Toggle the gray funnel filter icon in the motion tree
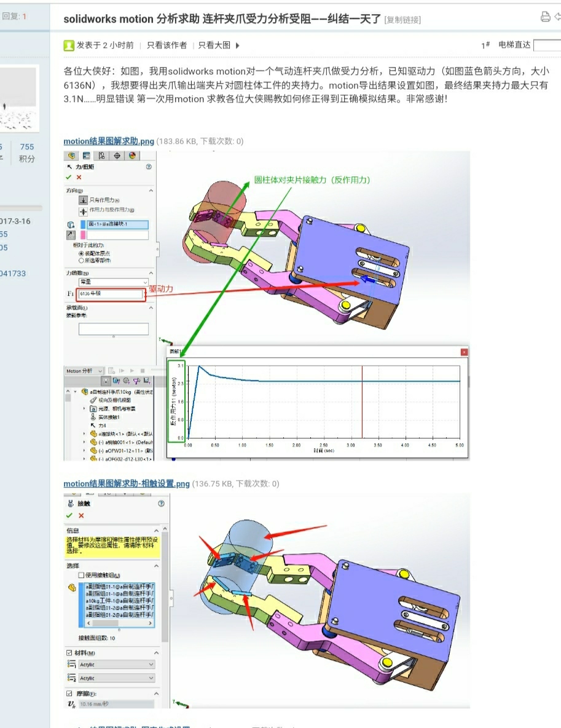This screenshot has width=561, height=728. click(x=106, y=381)
